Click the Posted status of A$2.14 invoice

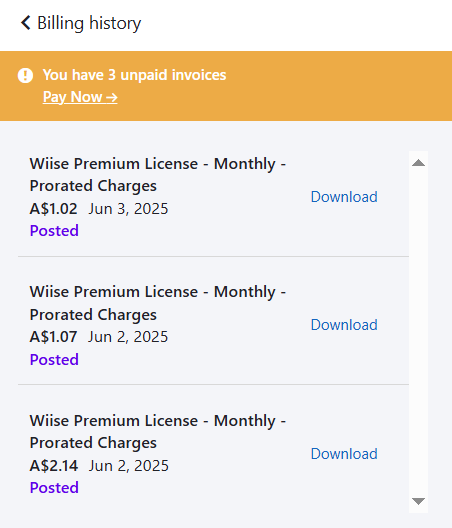tap(54, 488)
